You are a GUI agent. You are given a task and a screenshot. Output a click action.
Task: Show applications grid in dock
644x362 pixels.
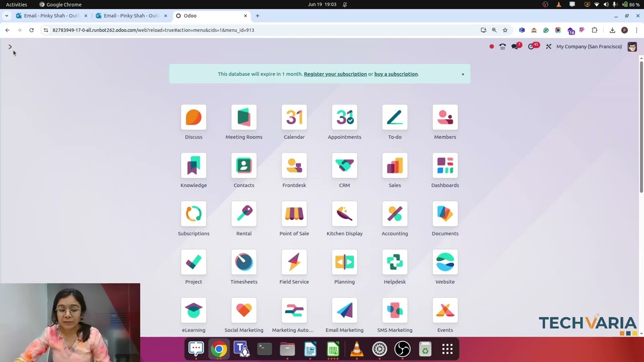tap(447, 349)
